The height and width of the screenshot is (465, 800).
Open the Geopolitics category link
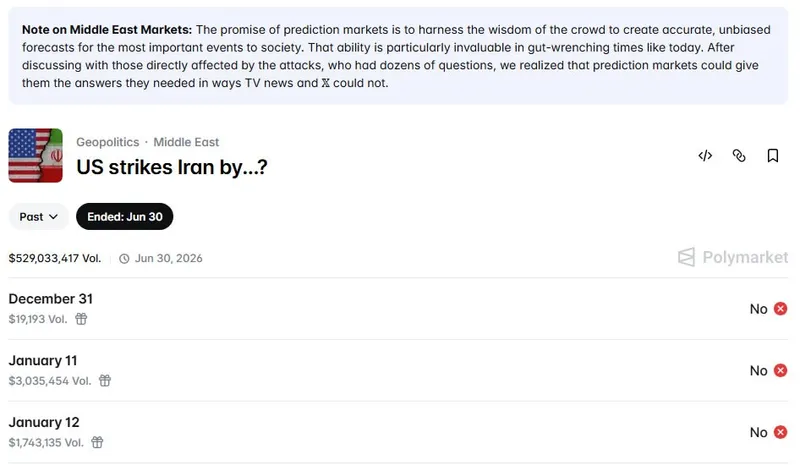107,142
